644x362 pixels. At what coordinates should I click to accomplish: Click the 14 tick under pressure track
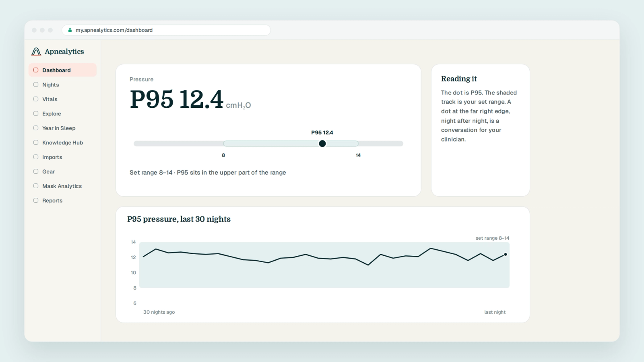click(x=358, y=155)
